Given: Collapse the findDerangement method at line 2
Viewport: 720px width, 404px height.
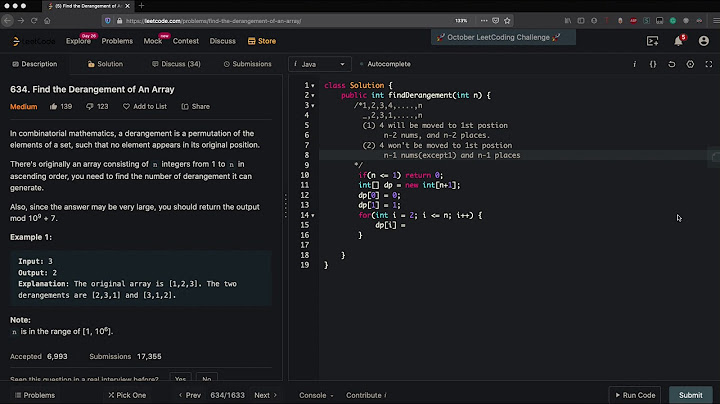Looking at the screenshot, I should point(313,95).
